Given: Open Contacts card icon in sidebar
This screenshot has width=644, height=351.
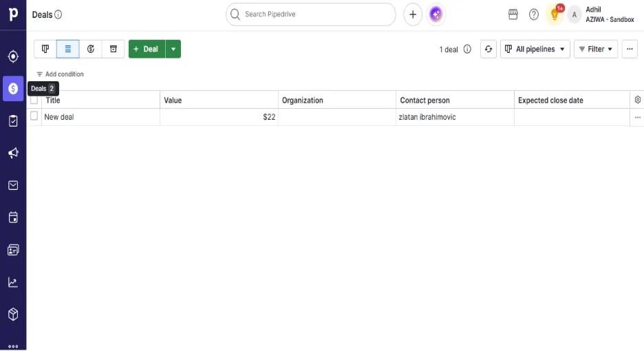Looking at the screenshot, I should click(x=13, y=250).
